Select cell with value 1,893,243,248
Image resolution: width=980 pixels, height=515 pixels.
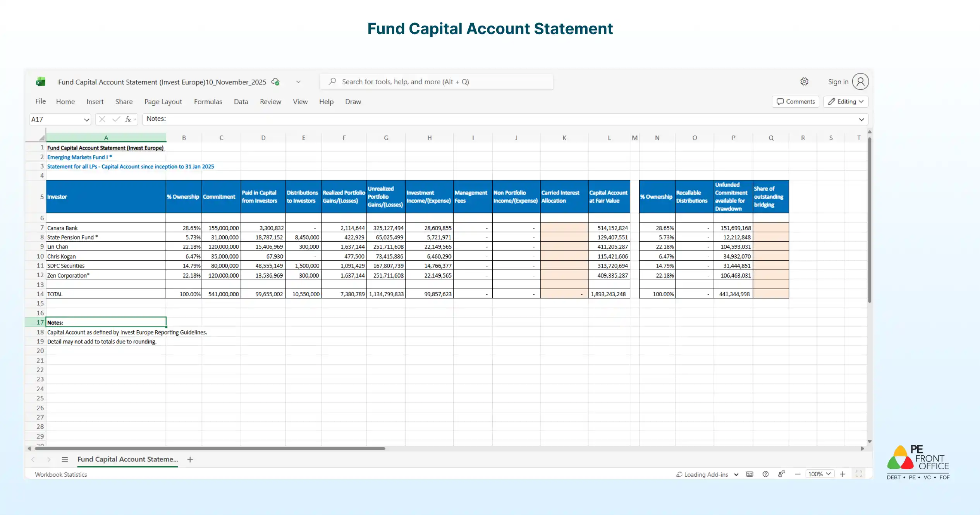pos(609,294)
